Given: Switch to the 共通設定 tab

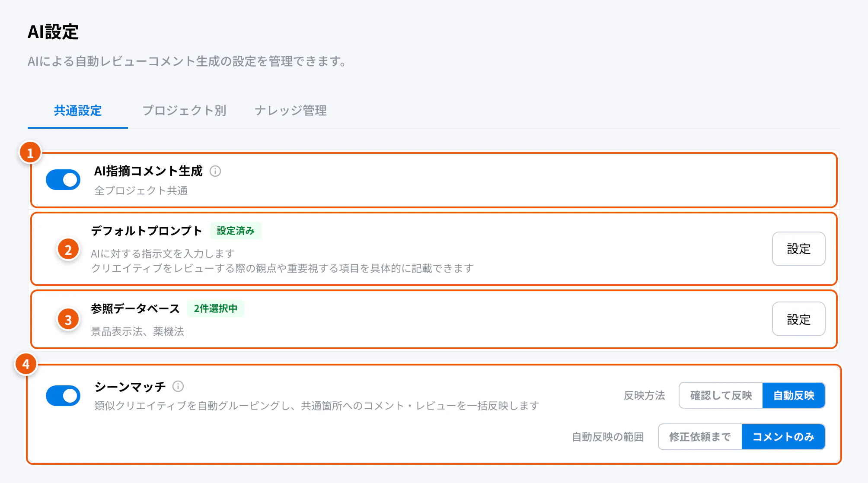Looking at the screenshot, I should [78, 111].
